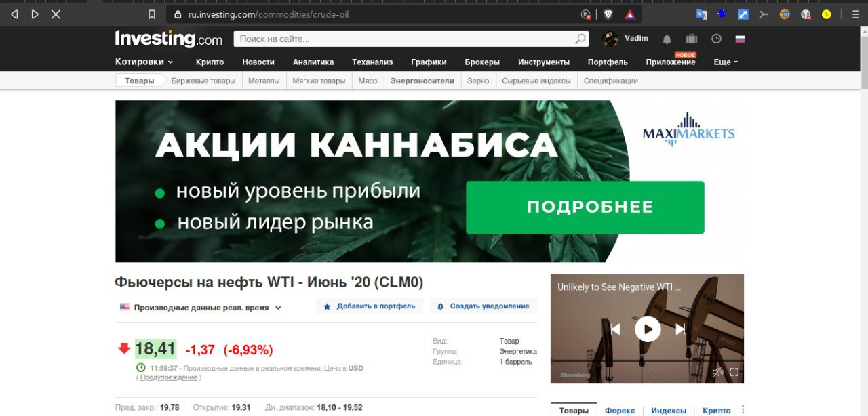The width and height of the screenshot is (868, 416).
Task: Open Google Translate extension icon
Action: [x=701, y=14]
